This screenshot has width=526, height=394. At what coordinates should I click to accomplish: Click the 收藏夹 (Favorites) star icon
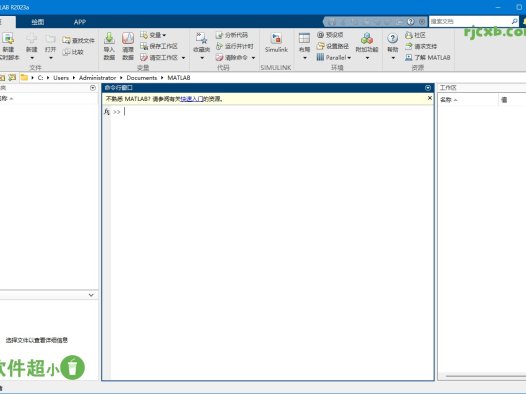tap(202, 38)
